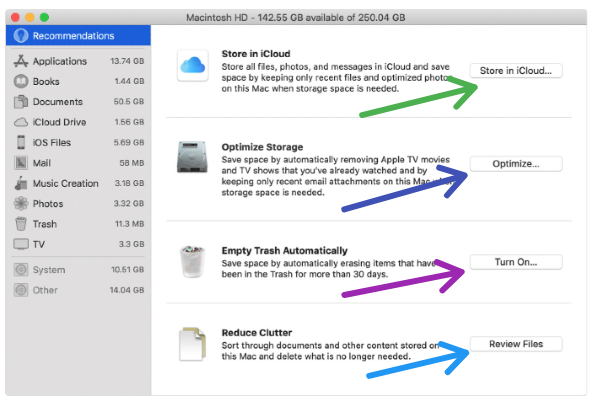Open the Documents category
This screenshot has width=600, height=396.
[58, 102]
